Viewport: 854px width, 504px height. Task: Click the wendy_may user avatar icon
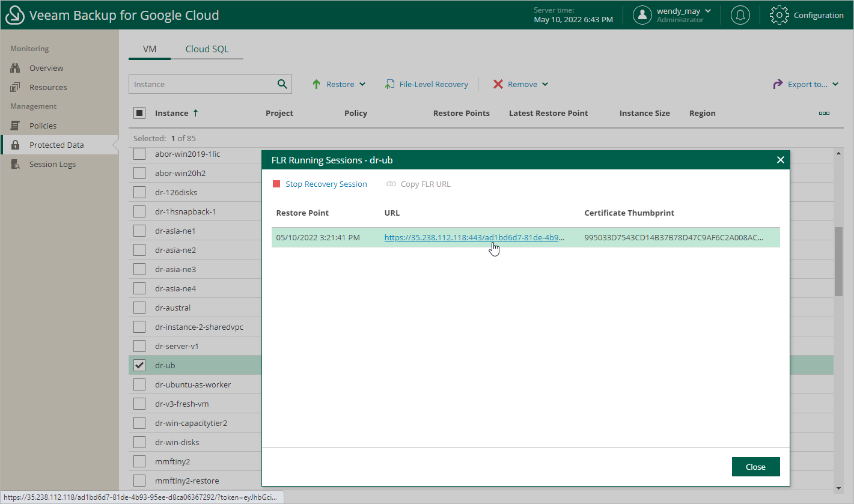coord(642,15)
